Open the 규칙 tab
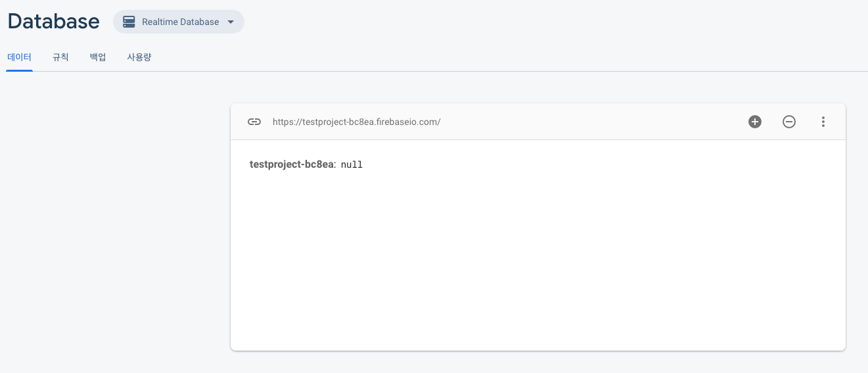Image resolution: width=868 pixels, height=373 pixels. 60,57
